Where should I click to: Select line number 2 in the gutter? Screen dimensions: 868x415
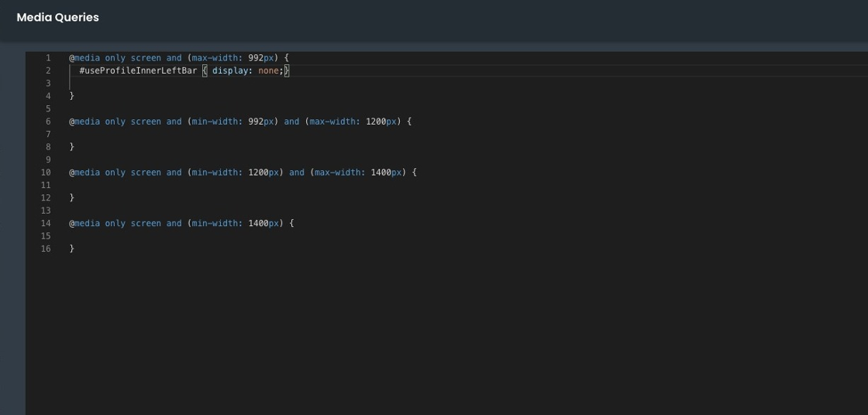(x=47, y=70)
